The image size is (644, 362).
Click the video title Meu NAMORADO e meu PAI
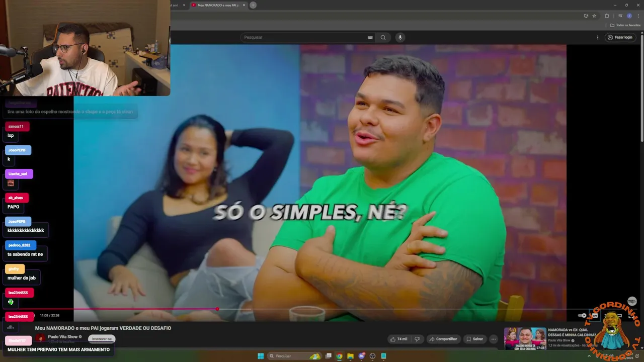(x=103, y=328)
